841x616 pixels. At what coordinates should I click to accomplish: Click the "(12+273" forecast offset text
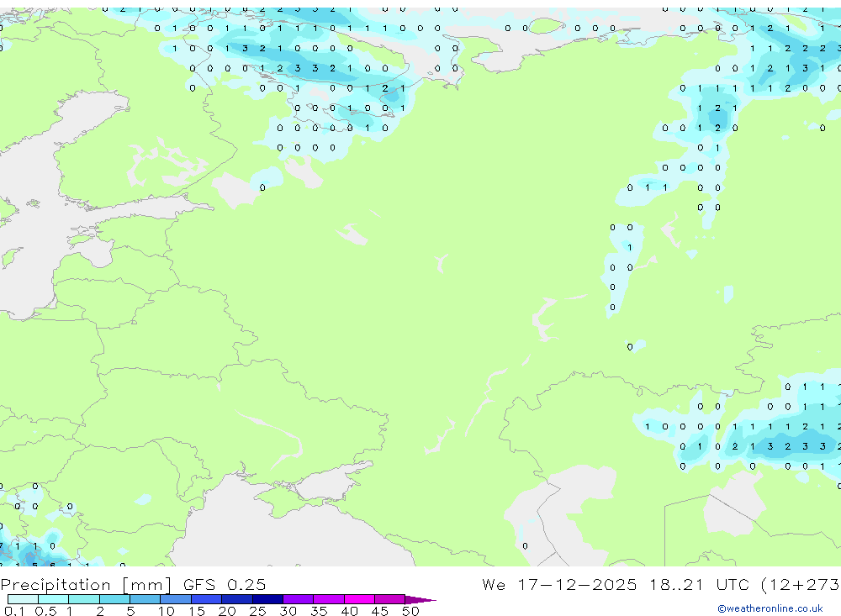(801, 584)
